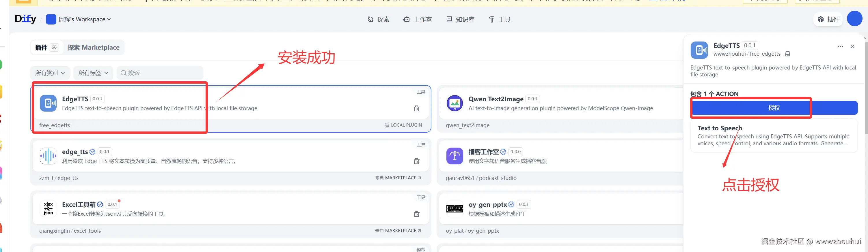Screen dimensions: 868x252
Task: Select the 播客工作室 plugin title
Action: coord(484,152)
